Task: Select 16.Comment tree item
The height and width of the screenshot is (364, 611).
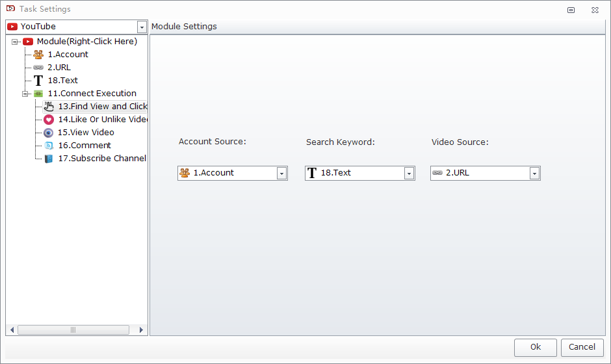Action: coord(84,146)
